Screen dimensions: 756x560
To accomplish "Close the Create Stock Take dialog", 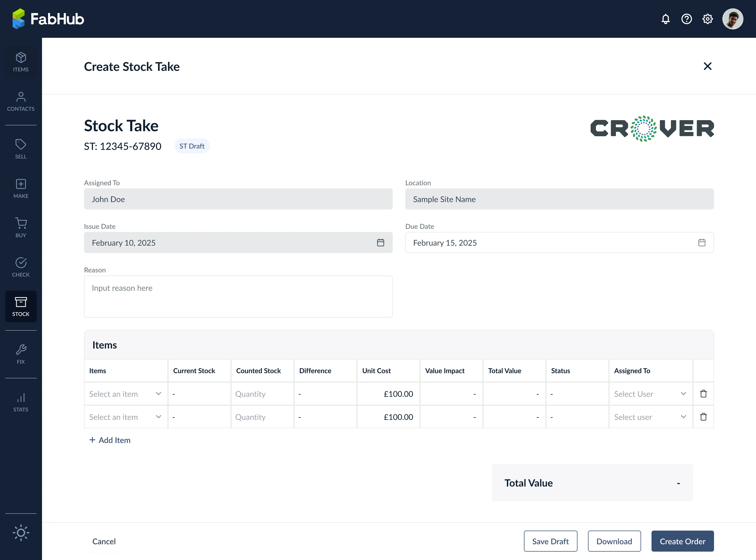I will [x=707, y=66].
